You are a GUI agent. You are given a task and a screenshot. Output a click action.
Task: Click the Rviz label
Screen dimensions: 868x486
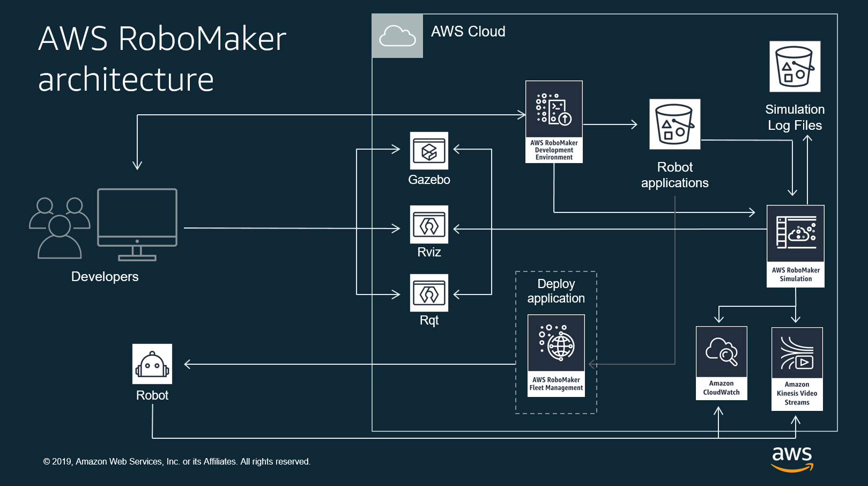(x=429, y=252)
